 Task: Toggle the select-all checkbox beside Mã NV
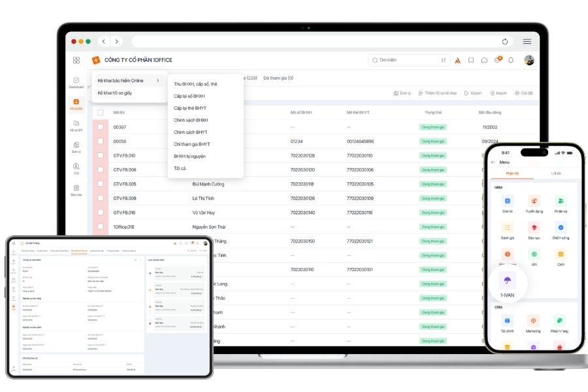tap(101, 112)
